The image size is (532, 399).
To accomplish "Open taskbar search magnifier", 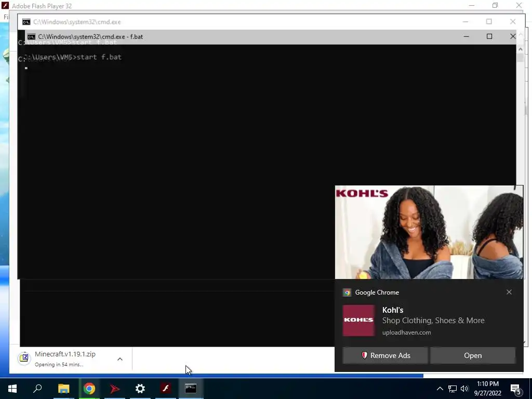I will 37,389.
